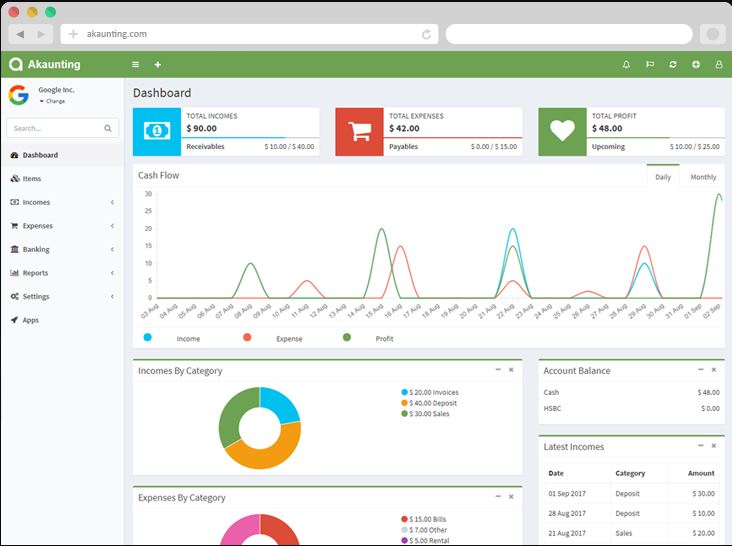
Task: Open Banking sidebar menu
Action: click(62, 249)
